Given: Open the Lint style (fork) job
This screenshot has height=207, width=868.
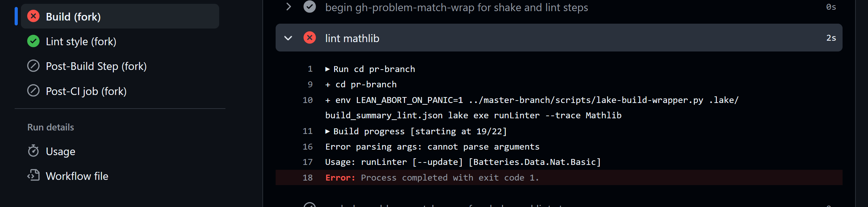Looking at the screenshot, I should 81,41.
